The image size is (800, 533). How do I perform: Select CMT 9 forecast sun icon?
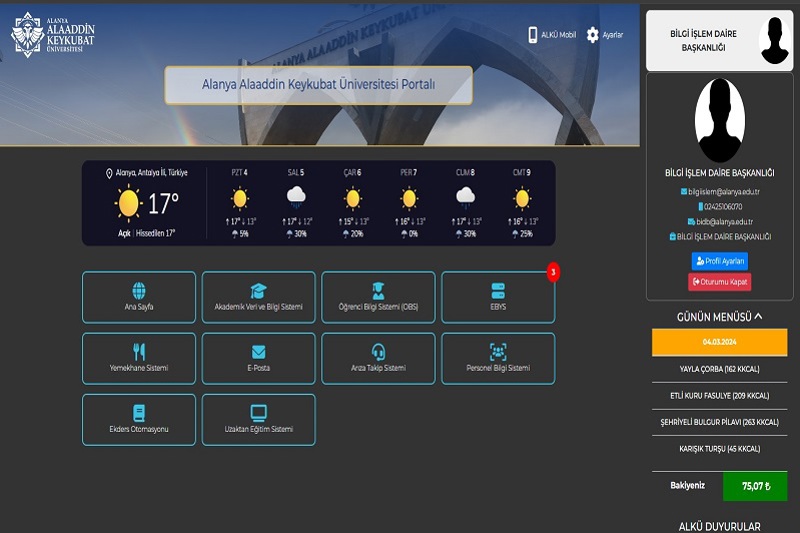click(x=522, y=198)
